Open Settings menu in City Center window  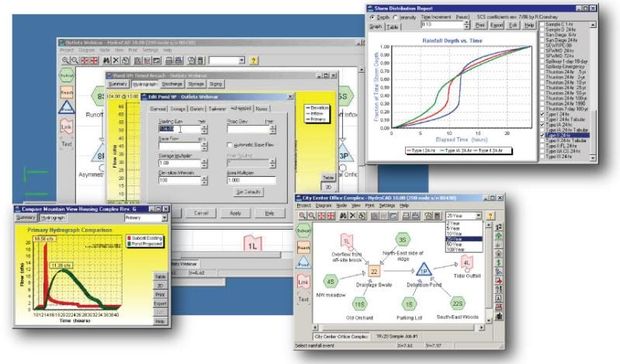(x=387, y=206)
